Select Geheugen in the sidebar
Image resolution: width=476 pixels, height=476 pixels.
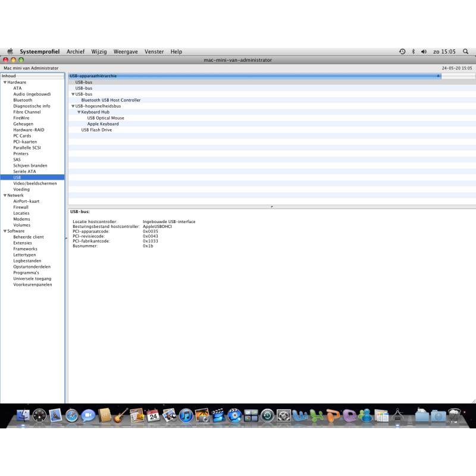(23, 124)
